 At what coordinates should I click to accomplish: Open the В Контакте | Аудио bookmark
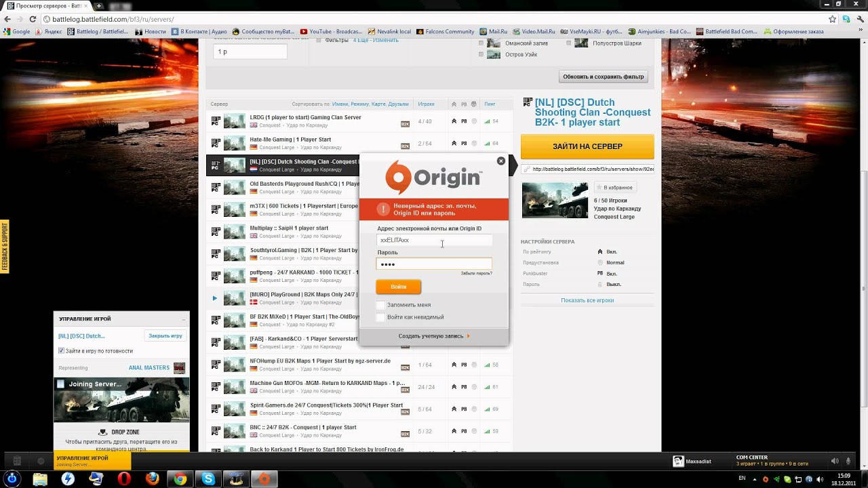click(199, 31)
